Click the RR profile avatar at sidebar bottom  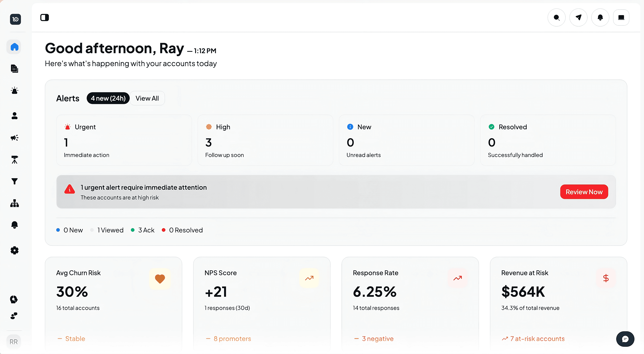point(14,341)
